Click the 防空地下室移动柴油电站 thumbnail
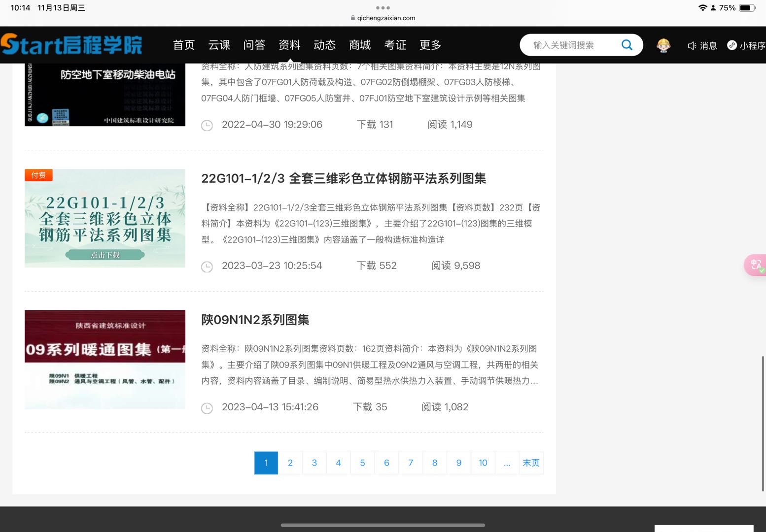766x532 pixels. (105, 95)
